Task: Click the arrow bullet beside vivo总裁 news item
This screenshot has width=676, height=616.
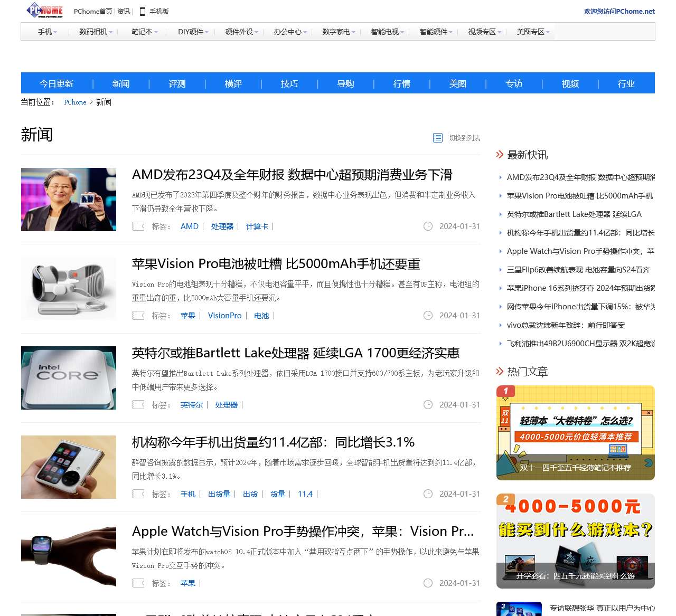Action: tap(501, 325)
